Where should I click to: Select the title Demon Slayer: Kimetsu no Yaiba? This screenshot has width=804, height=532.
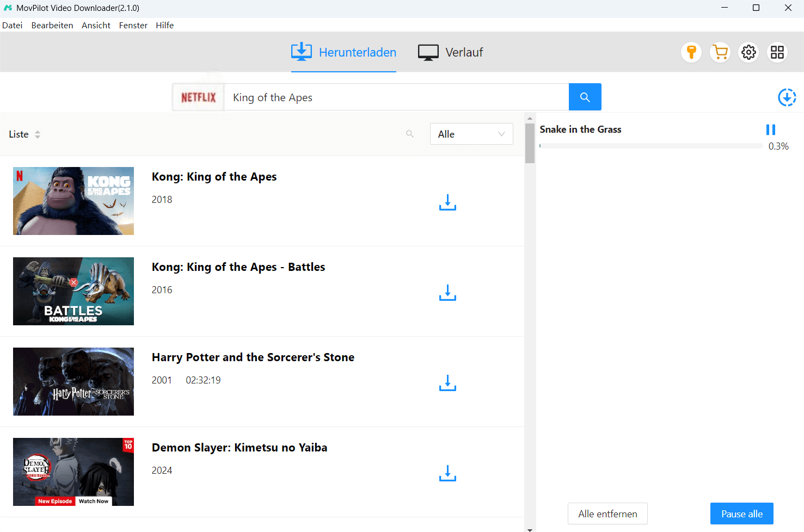click(240, 448)
